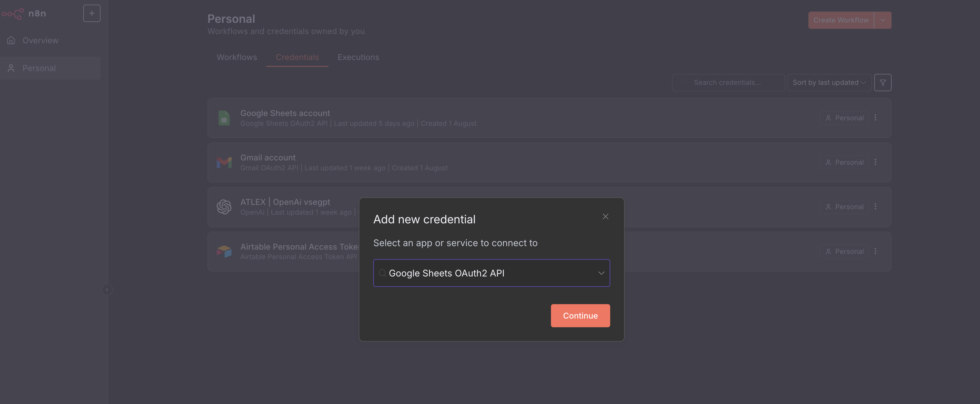
Task: Click the Google Sheets icon
Action: click(224, 118)
